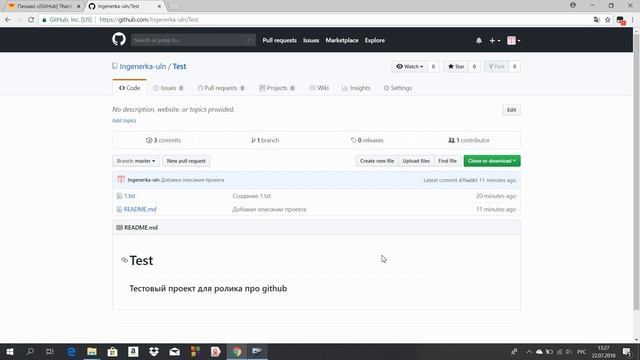Open the notifications bell icon
This screenshot has height=360, width=640.
479,40
